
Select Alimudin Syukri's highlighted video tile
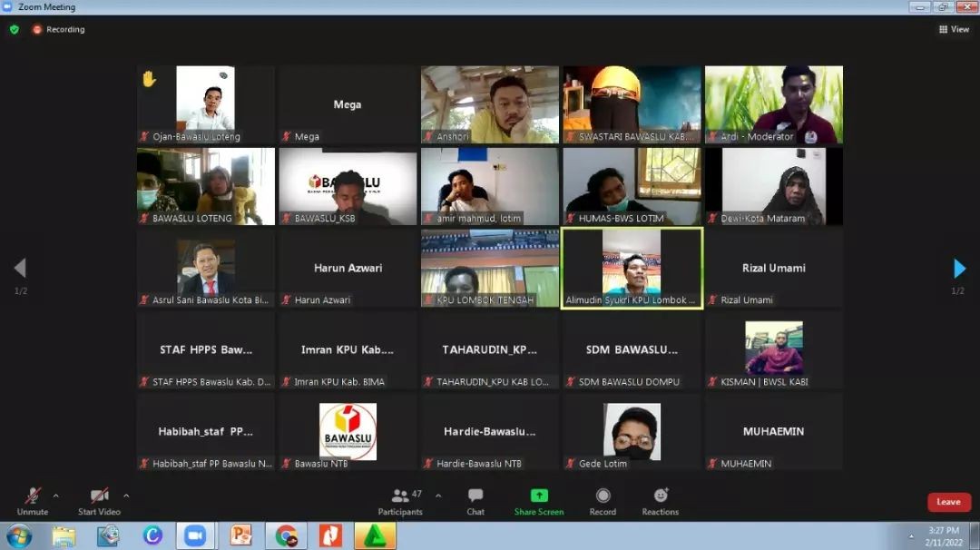coord(632,268)
